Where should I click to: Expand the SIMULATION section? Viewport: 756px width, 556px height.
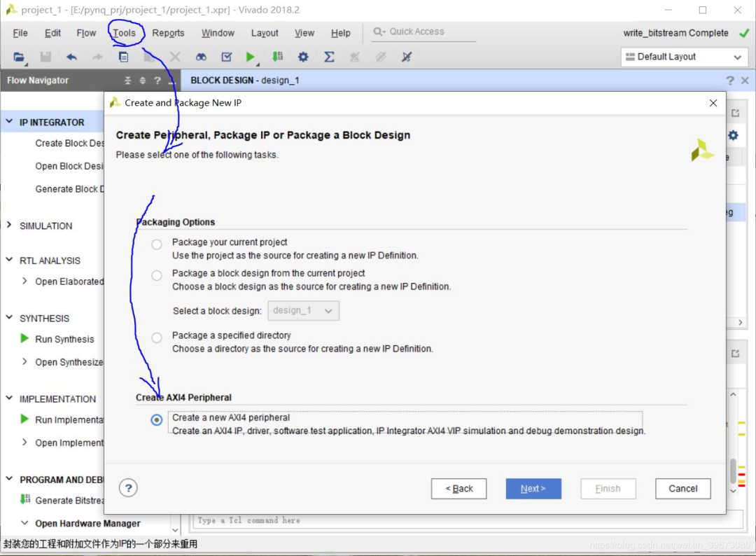coord(9,225)
